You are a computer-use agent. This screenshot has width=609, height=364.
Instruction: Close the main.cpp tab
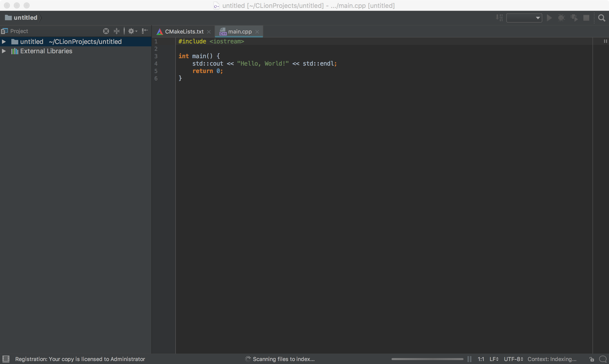[x=257, y=32]
